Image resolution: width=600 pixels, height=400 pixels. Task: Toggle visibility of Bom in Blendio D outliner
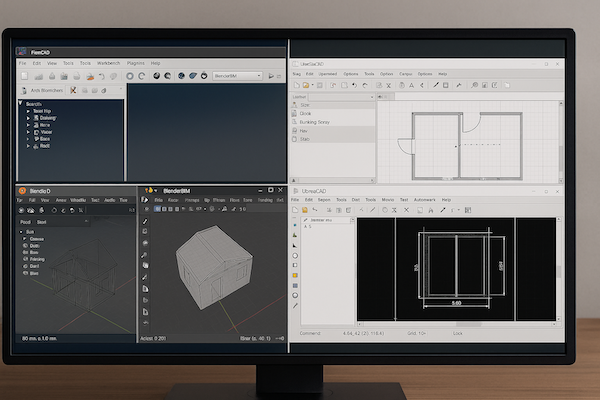25,252
